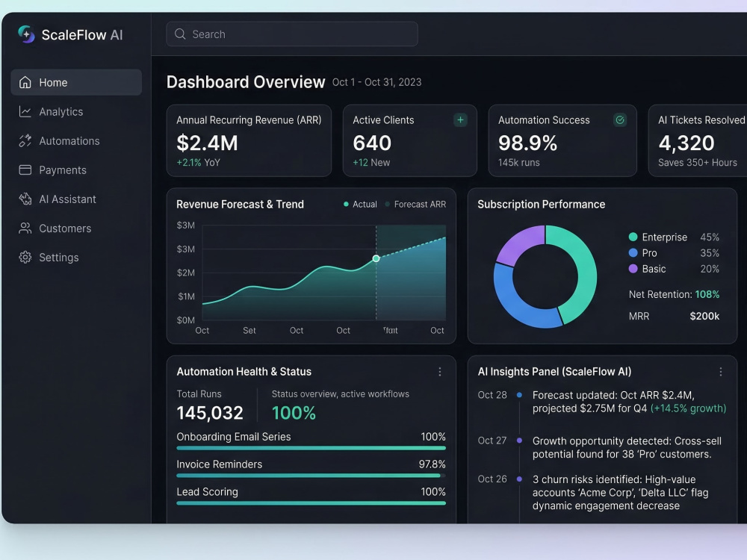This screenshot has width=747, height=560.
Task: Click the Settings gear icon in sidebar
Action: (x=25, y=257)
